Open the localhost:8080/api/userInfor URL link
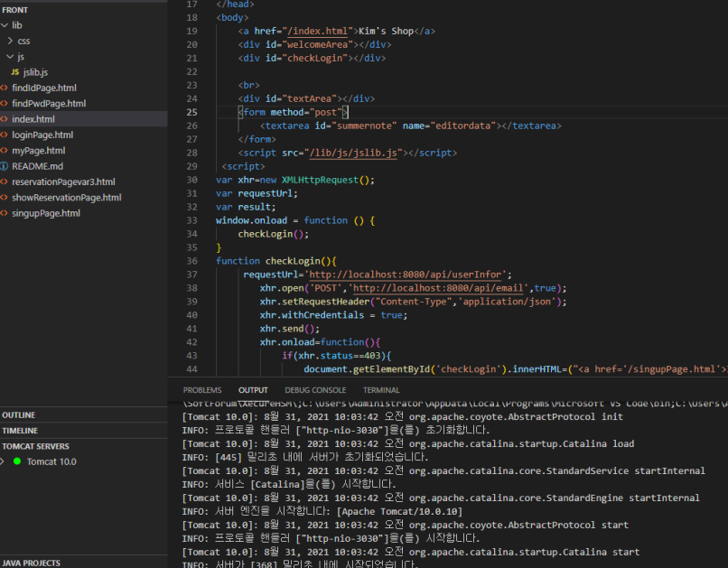 coord(406,275)
